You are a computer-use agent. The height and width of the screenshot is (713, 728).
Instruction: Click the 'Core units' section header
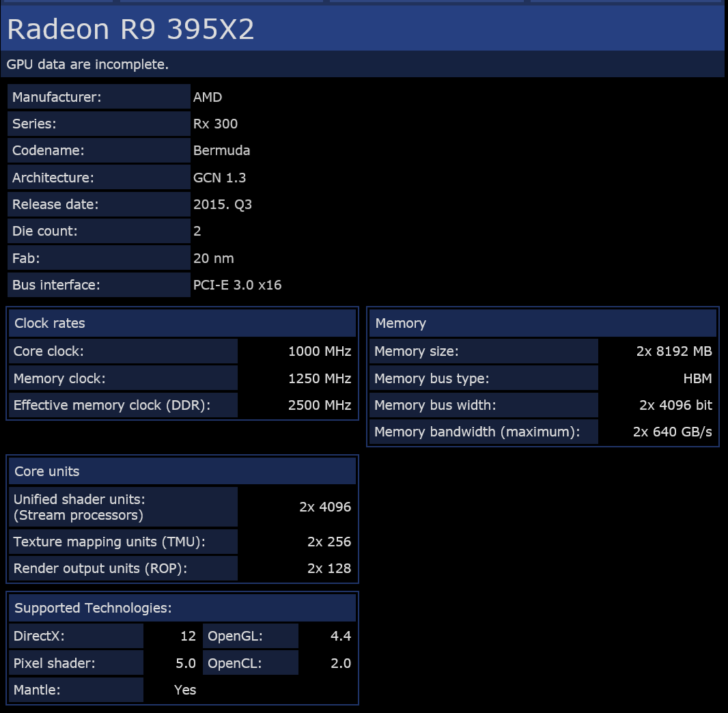click(182, 471)
